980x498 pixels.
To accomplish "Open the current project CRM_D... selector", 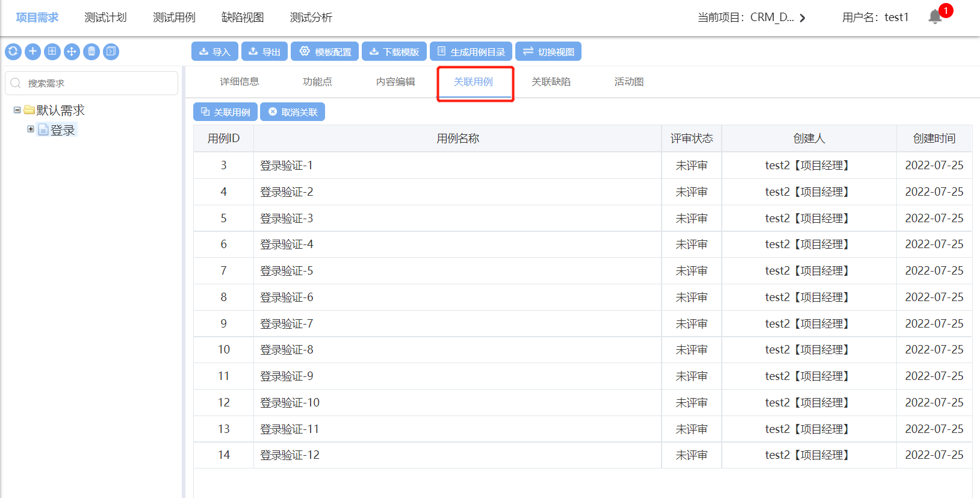I will click(x=751, y=17).
